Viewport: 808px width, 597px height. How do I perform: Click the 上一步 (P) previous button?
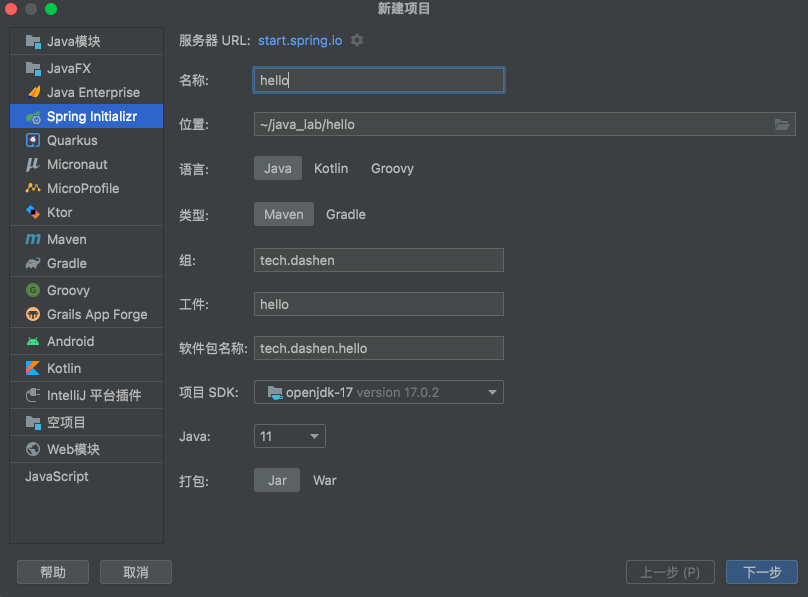pos(670,572)
